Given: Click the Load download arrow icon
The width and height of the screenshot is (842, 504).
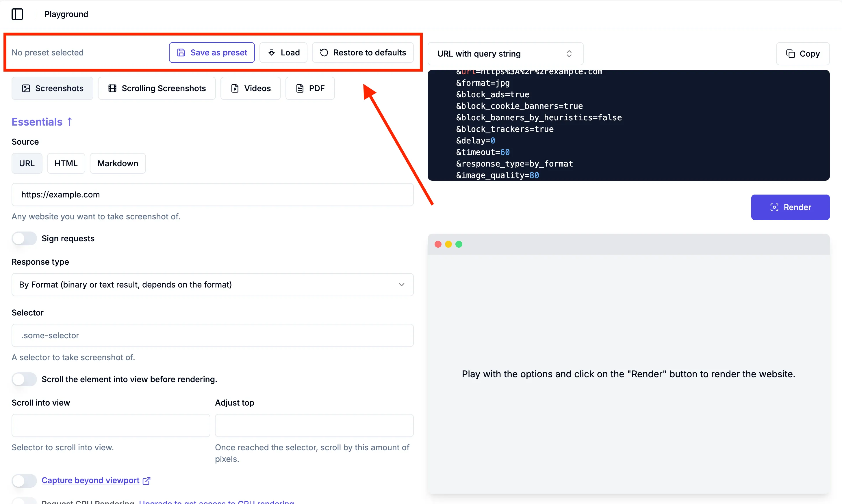Looking at the screenshot, I should (x=272, y=53).
